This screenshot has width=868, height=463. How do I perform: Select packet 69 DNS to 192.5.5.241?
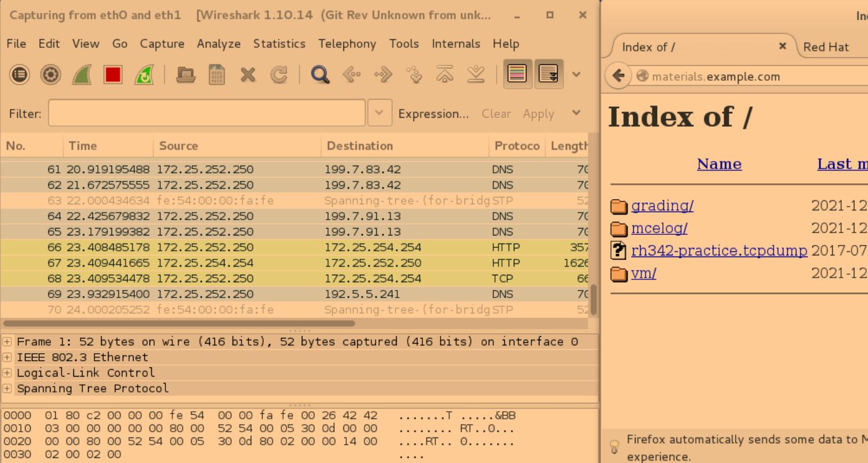(x=294, y=294)
